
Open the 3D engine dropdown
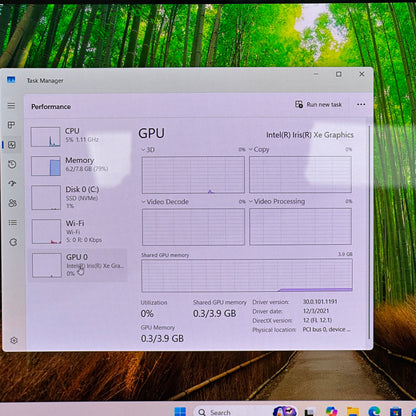[148, 150]
